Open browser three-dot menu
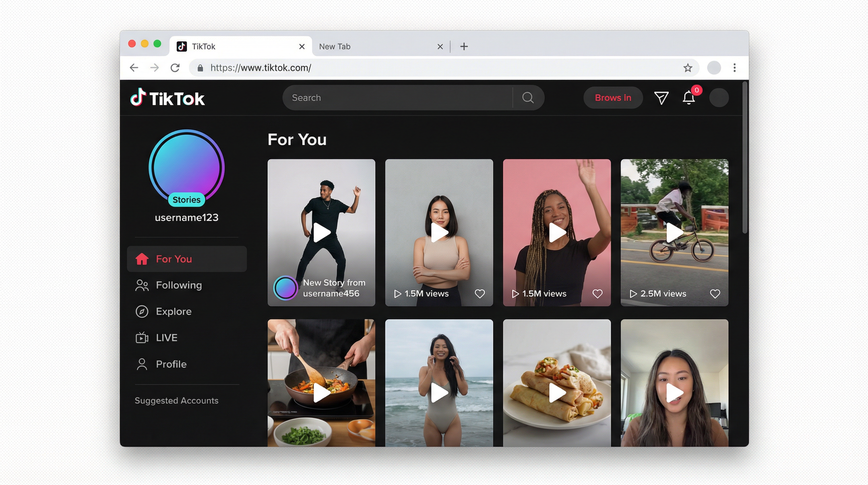This screenshot has width=868, height=485. tap(734, 68)
